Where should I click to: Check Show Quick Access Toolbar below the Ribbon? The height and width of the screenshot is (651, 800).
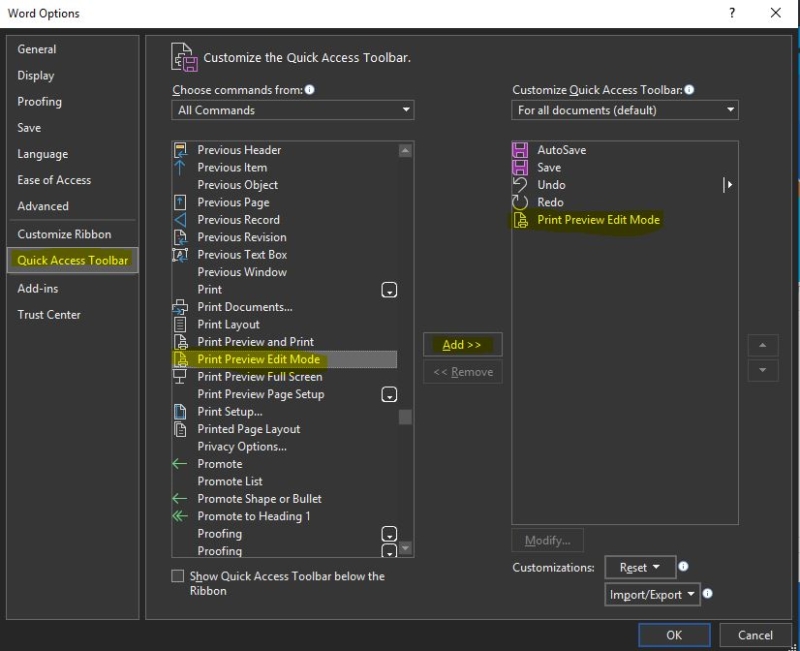coord(177,575)
